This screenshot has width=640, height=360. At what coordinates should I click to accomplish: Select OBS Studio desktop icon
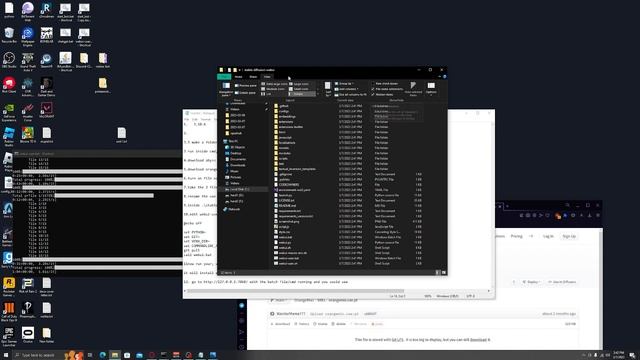pos(9,60)
